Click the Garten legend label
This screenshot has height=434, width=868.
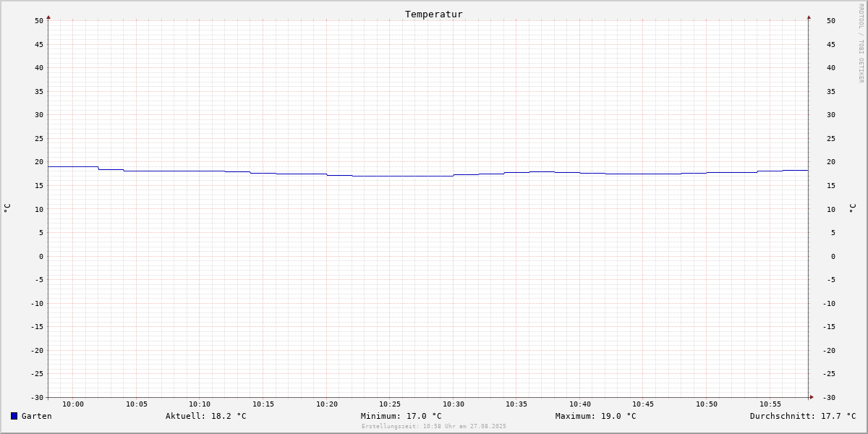pyautogui.click(x=37, y=416)
